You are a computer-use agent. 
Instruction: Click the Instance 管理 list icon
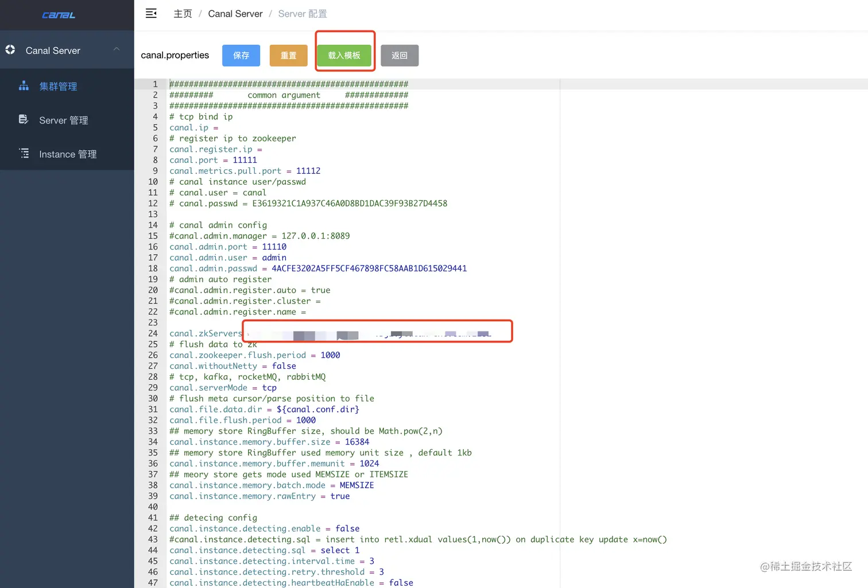pos(24,154)
